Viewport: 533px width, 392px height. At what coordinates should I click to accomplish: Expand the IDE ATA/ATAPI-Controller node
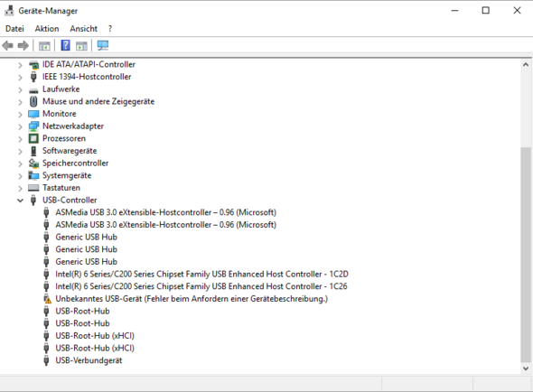click(x=20, y=65)
